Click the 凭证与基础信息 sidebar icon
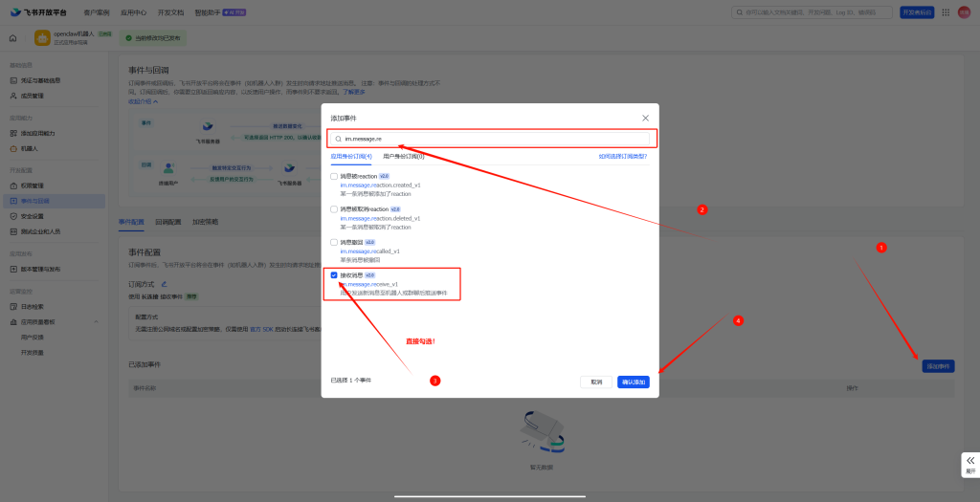The width and height of the screenshot is (980, 502). pos(13,80)
